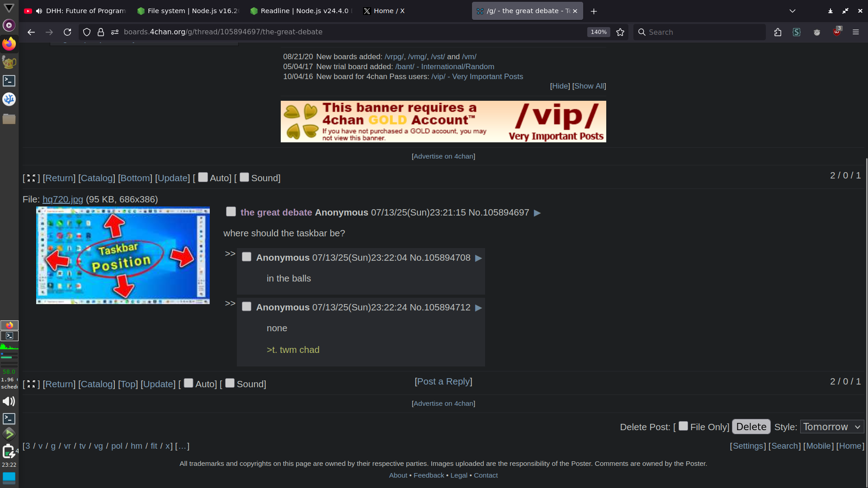Click Post a Reply link
This screenshot has height=488, width=868.
[443, 381]
